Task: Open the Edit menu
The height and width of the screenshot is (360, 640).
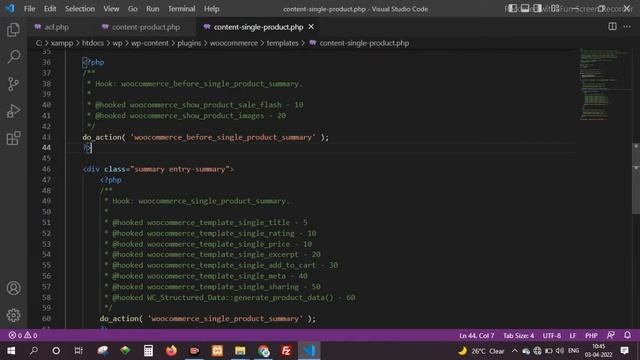Action: [50, 9]
